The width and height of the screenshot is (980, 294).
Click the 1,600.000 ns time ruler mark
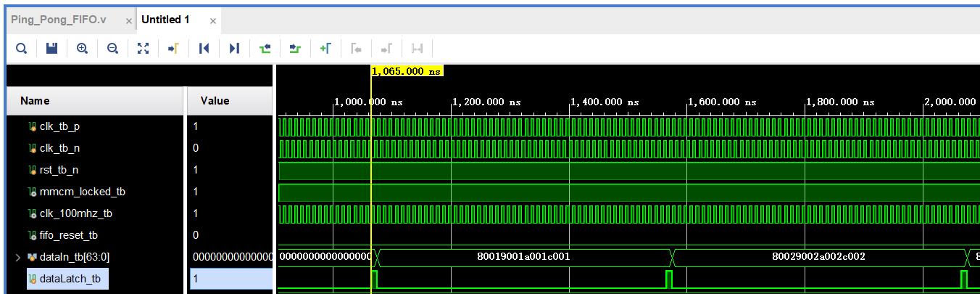[x=721, y=102]
